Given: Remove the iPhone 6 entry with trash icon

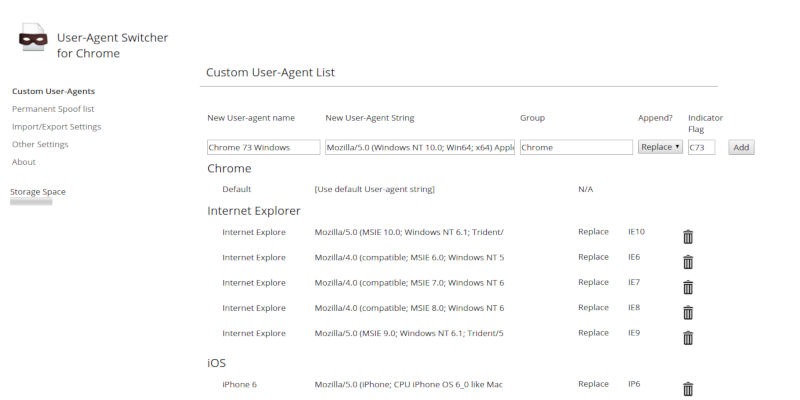Looking at the screenshot, I should tap(688, 389).
